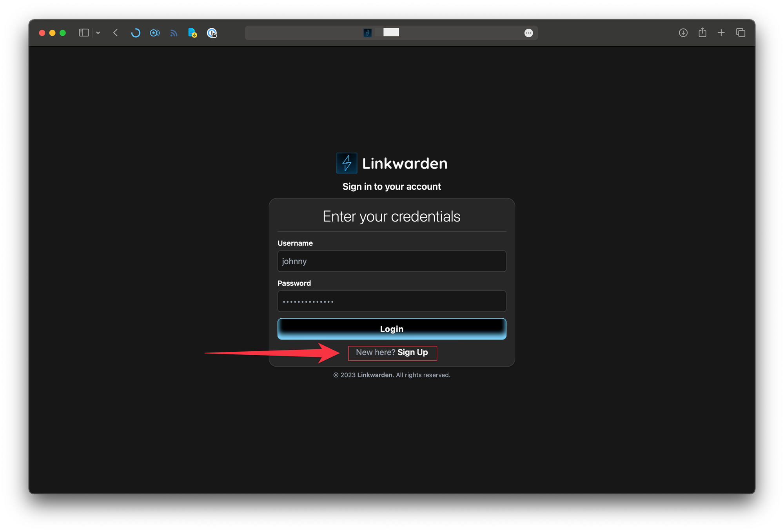Image resolution: width=784 pixels, height=532 pixels.
Task: Click the blue circular loading extension icon
Action: (x=136, y=33)
